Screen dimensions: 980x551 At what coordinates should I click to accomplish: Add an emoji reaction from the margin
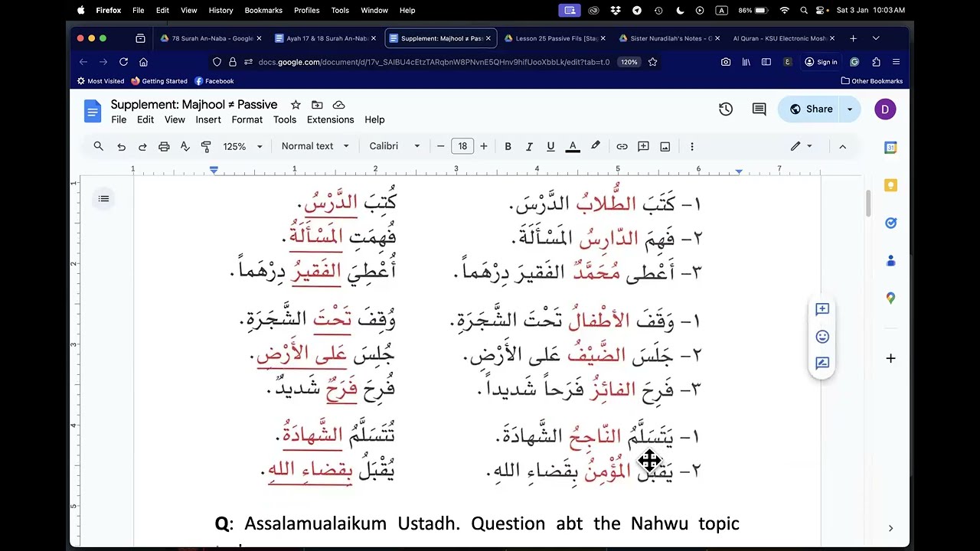(822, 337)
